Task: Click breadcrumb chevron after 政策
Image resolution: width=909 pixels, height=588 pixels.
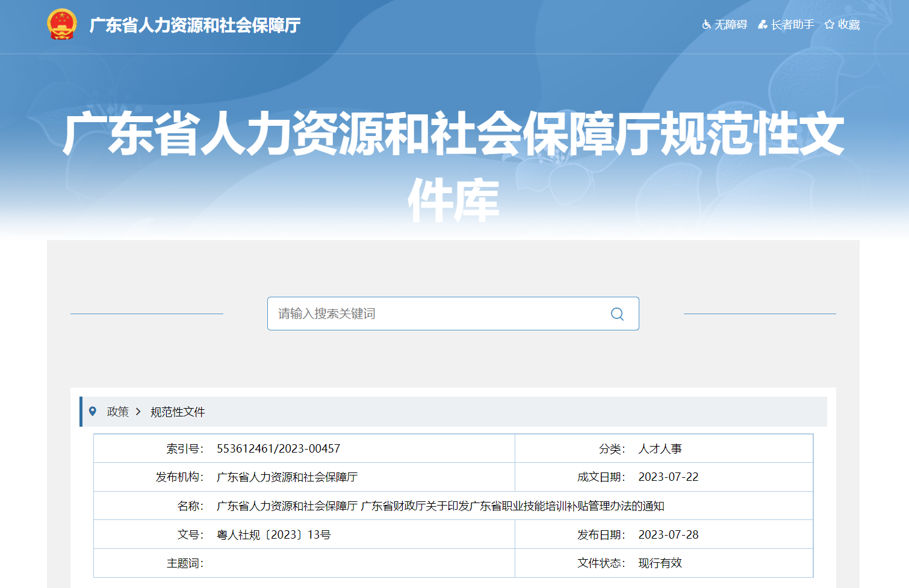Action: [138, 412]
